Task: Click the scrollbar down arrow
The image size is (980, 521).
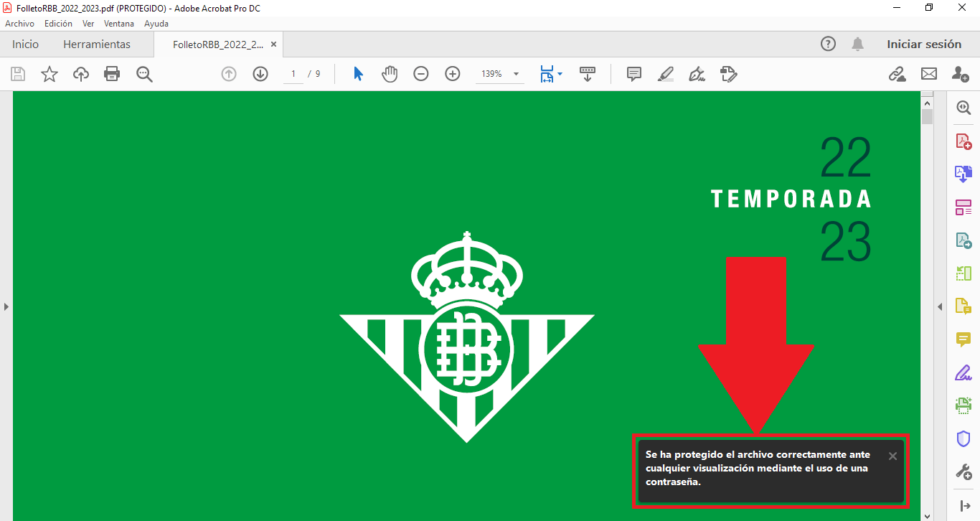Action: (x=927, y=515)
